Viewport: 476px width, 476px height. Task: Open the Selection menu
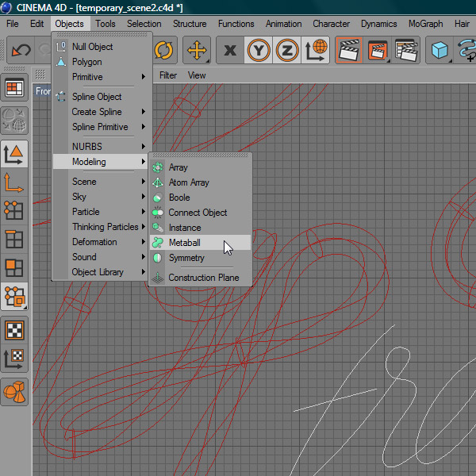[x=144, y=24]
